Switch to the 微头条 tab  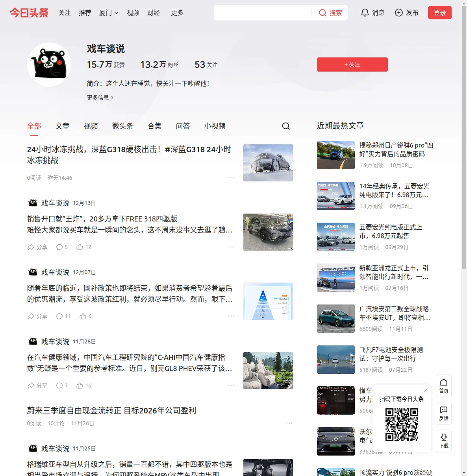tap(123, 126)
